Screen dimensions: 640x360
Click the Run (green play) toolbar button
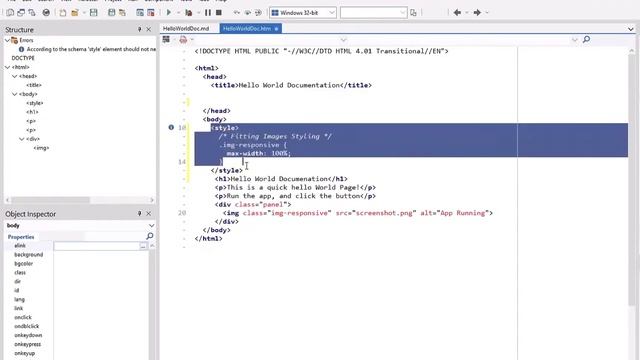pyautogui.click(x=169, y=13)
